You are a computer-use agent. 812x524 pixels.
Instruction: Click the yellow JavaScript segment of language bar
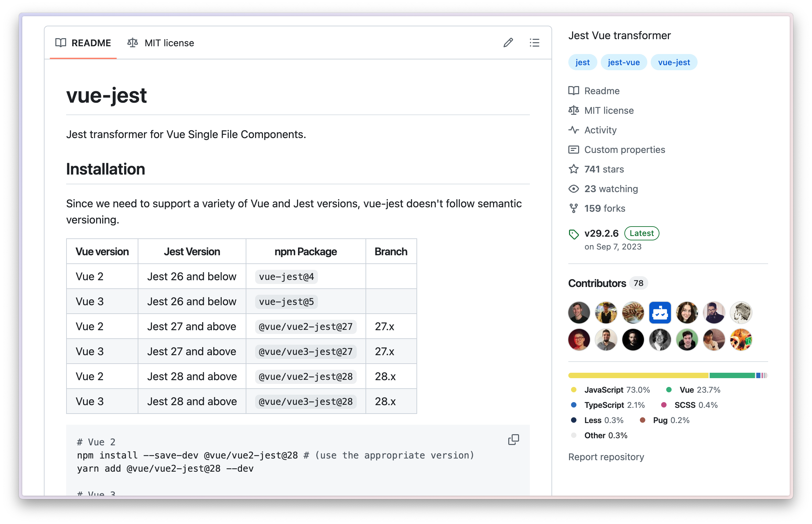point(638,375)
